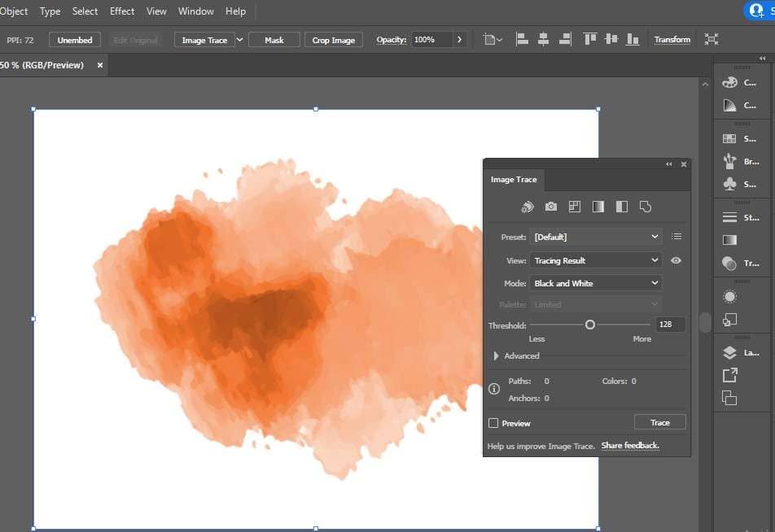This screenshot has width=775, height=532.
Task: Click the Grayscale preset icon
Action: tap(598, 207)
